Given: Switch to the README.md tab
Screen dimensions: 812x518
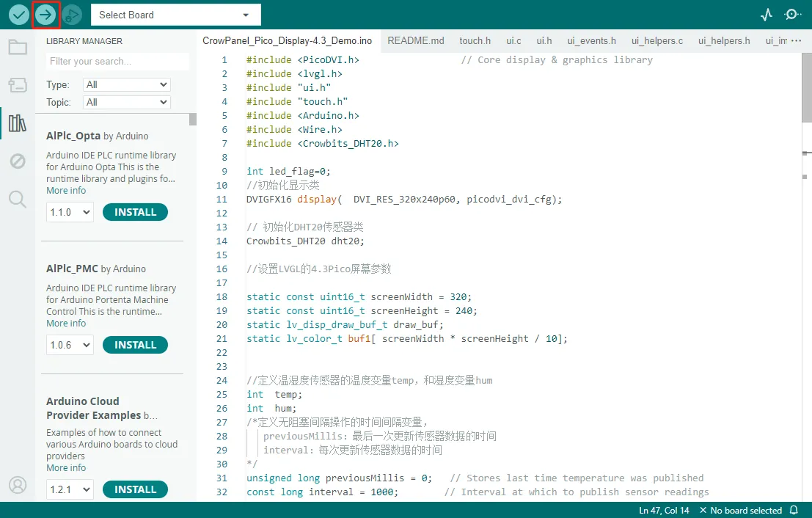Looking at the screenshot, I should 415,40.
